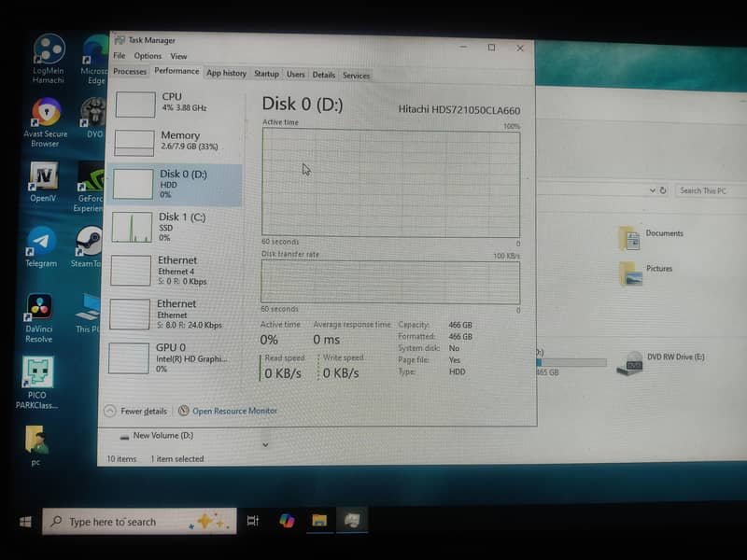Click the 465 GB drive usage bar
The width and height of the screenshot is (747, 560).
click(571, 363)
